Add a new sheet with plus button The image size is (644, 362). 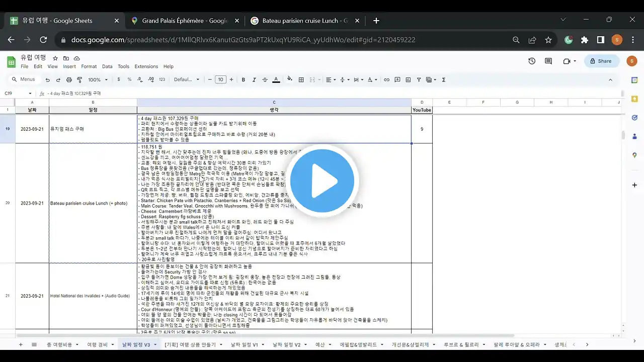21,344
